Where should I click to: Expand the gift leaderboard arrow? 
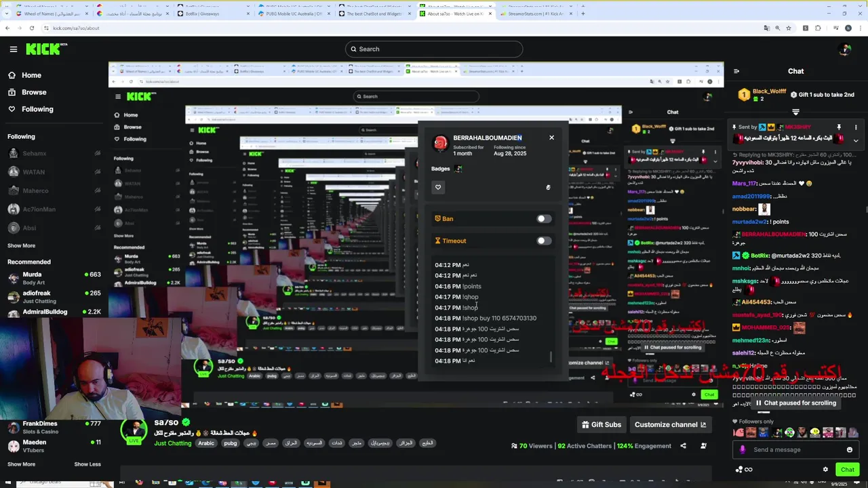796,112
